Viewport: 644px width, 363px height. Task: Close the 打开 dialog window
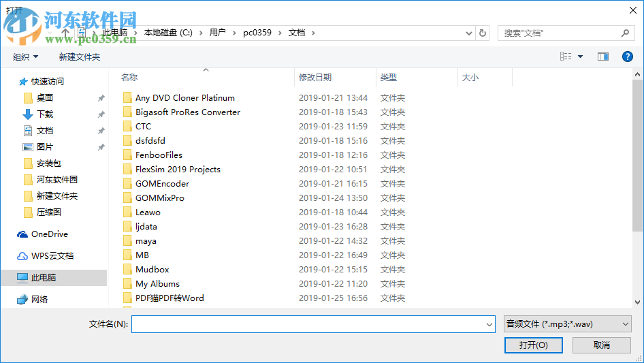coord(633,10)
